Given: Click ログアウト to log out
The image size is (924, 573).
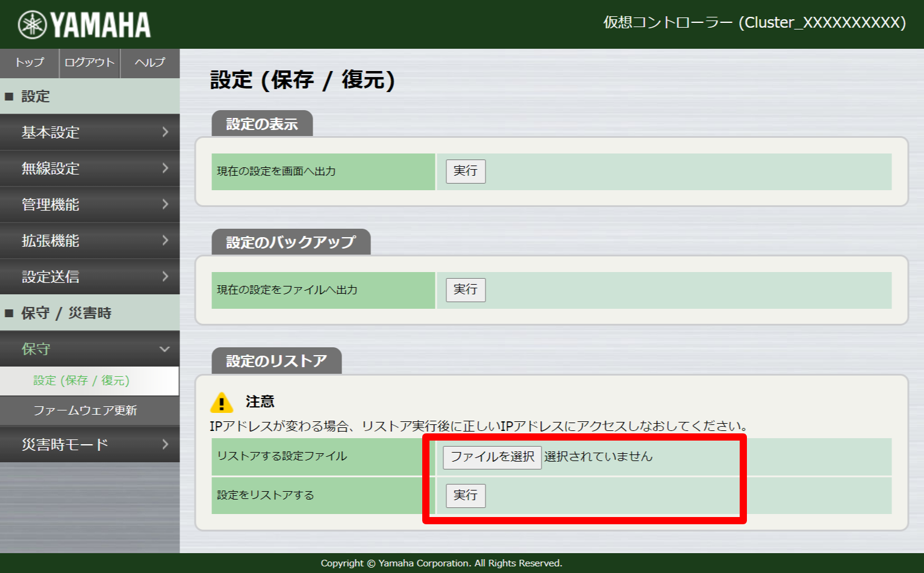Looking at the screenshot, I should point(89,63).
